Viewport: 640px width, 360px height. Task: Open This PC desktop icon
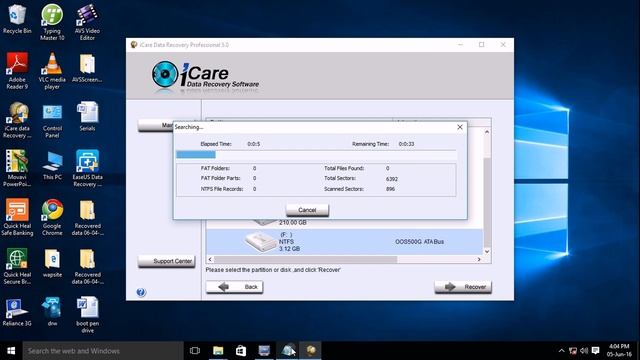pos(52,165)
